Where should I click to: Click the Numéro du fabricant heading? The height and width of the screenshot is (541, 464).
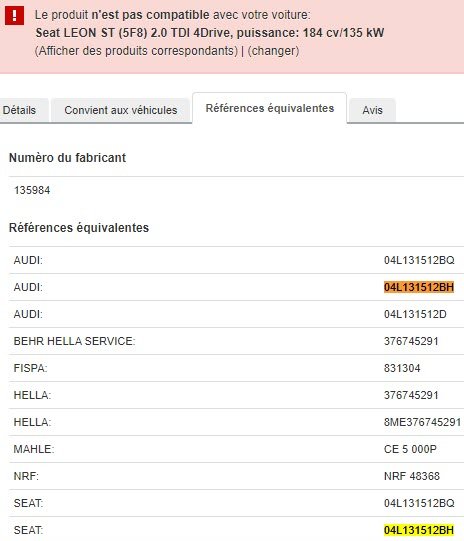click(67, 158)
